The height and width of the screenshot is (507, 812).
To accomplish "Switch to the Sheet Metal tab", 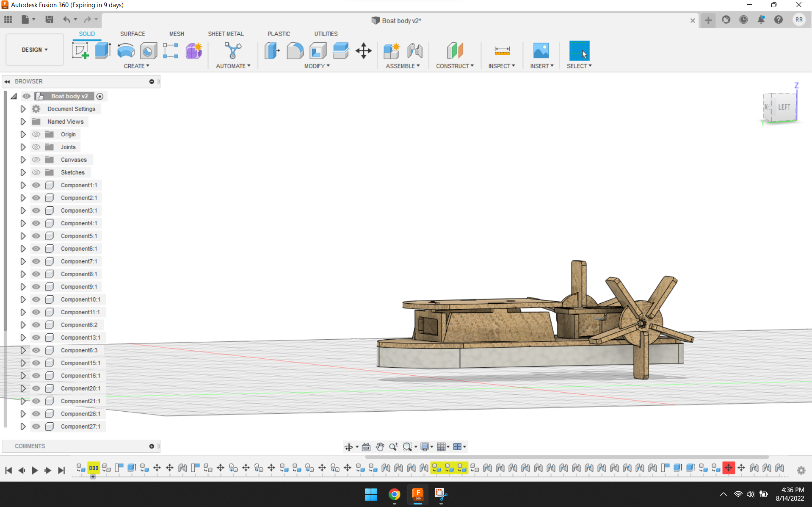I will [226, 33].
